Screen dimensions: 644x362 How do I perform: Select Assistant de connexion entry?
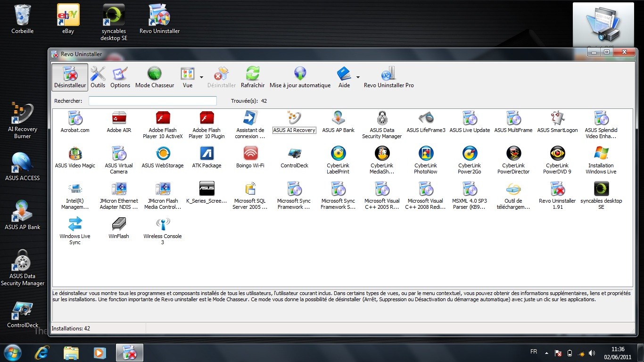(250, 125)
